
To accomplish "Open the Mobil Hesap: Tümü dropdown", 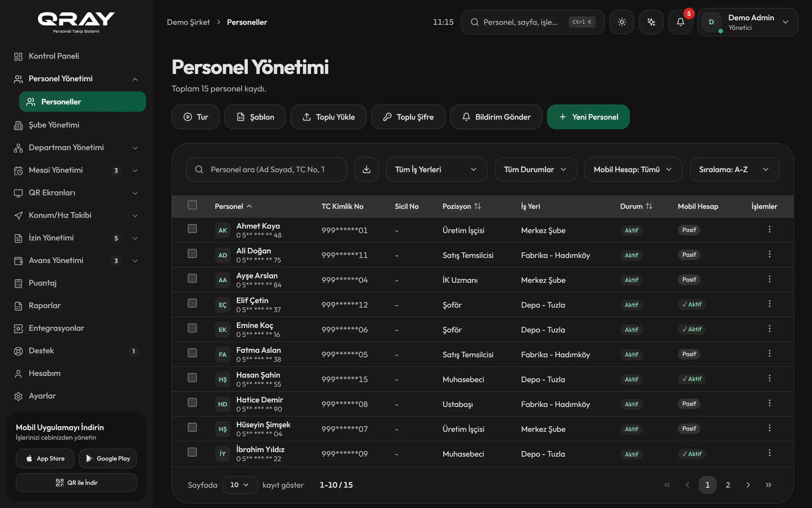I will 633,169.
